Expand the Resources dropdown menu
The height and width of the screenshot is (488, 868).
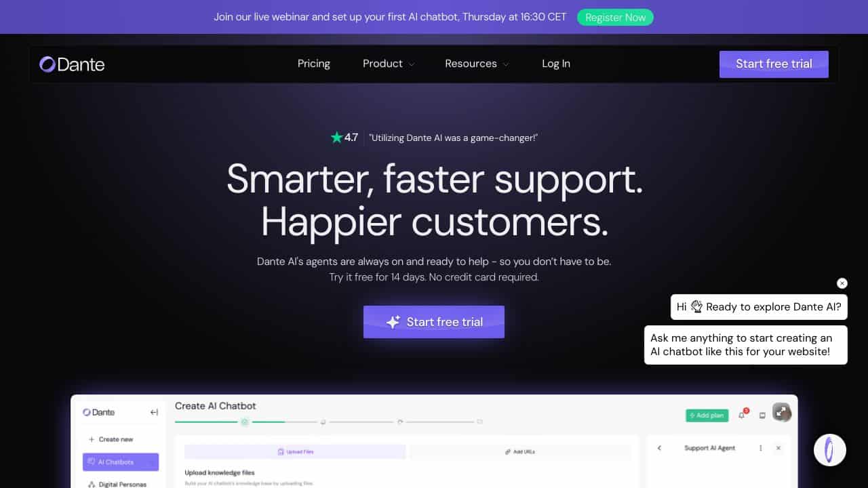click(x=477, y=64)
